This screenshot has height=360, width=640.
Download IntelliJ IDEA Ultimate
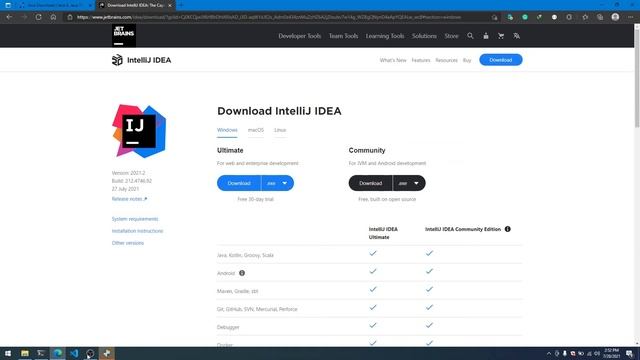pos(239,183)
